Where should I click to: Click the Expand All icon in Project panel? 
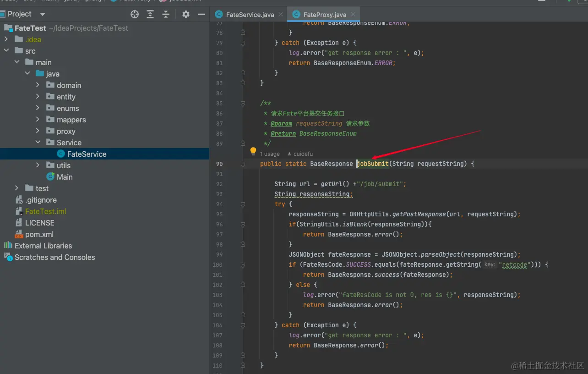(150, 14)
